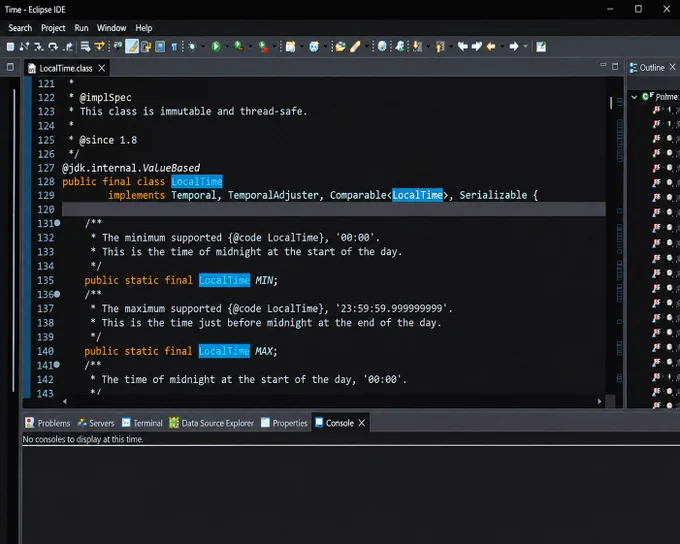Open the Coverage dropdown arrow
680x544 pixels.
[x=250, y=47]
